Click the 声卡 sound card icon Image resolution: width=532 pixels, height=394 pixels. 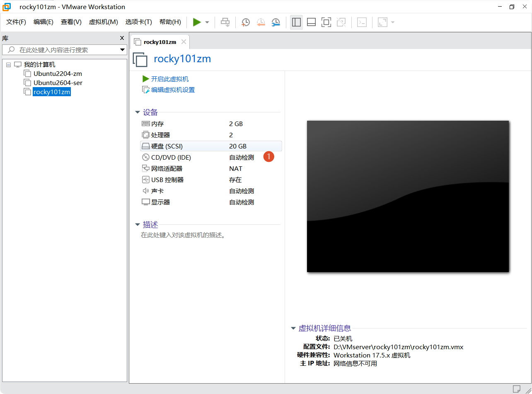145,191
